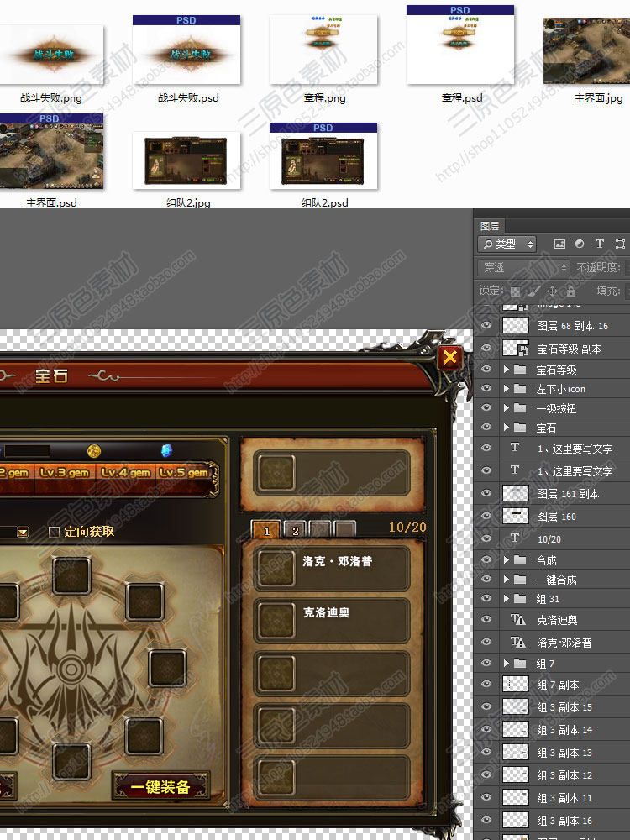630x840 pixels.
Task: Click the pixel layer filter icon
Action: coord(559,244)
